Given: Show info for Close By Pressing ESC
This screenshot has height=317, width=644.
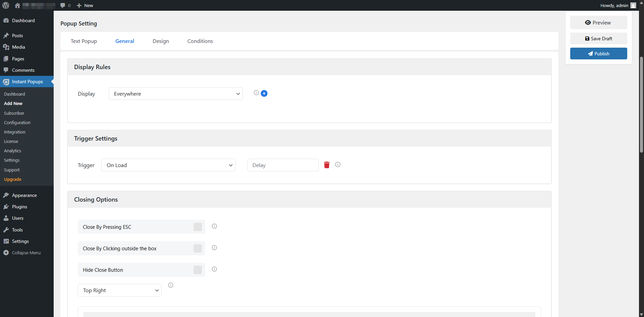Looking at the screenshot, I should pos(214,226).
